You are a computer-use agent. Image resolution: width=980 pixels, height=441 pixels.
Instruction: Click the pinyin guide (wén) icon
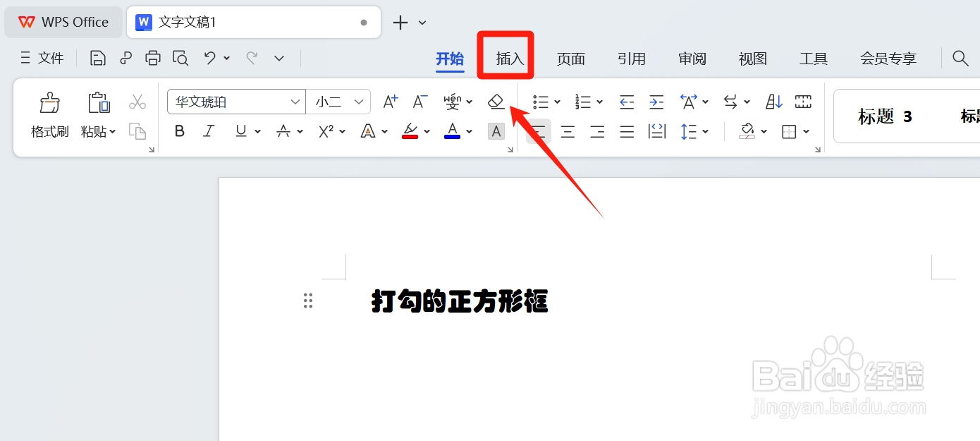[x=454, y=102]
